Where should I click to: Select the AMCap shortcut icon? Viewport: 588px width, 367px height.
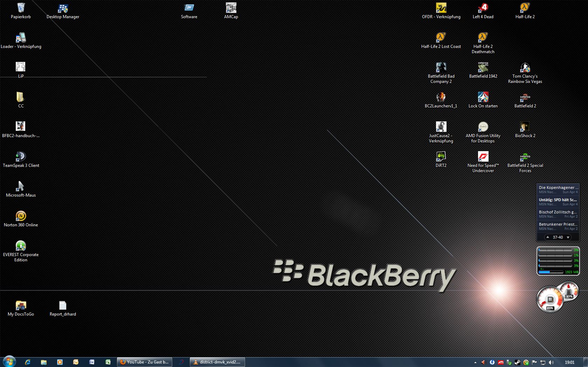click(231, 11)
